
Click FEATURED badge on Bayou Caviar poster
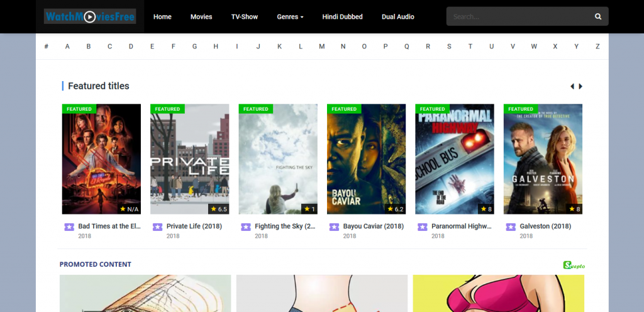(x=344, y=109)
